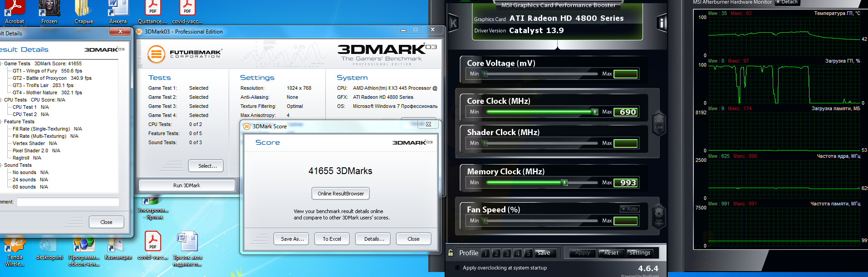Click Close in Result Details window

(106, 222)
